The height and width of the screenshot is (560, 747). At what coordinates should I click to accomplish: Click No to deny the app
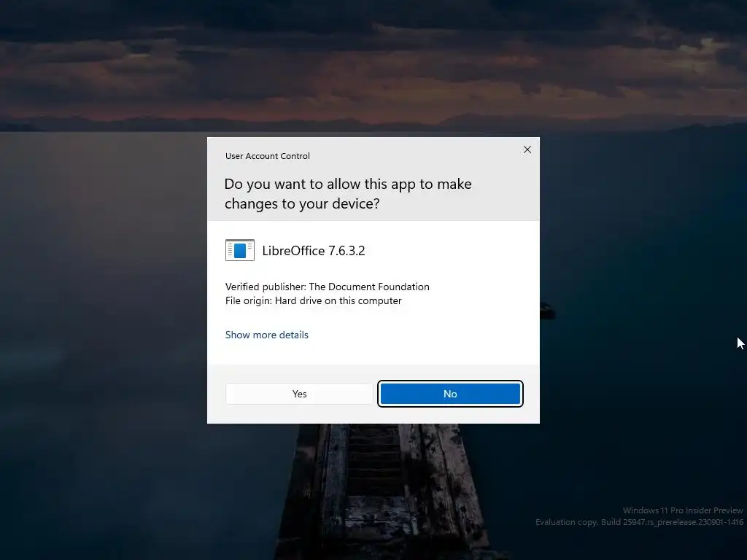(x=450, y=394)
